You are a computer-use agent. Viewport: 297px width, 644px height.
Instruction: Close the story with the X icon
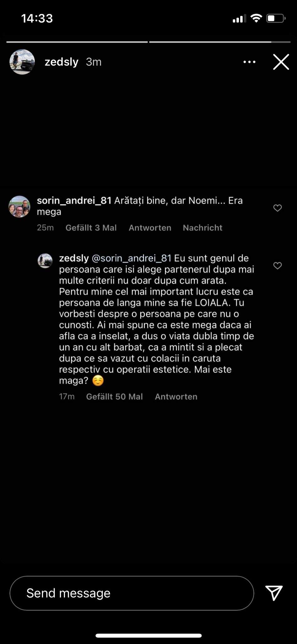click(x=281, y=62)
